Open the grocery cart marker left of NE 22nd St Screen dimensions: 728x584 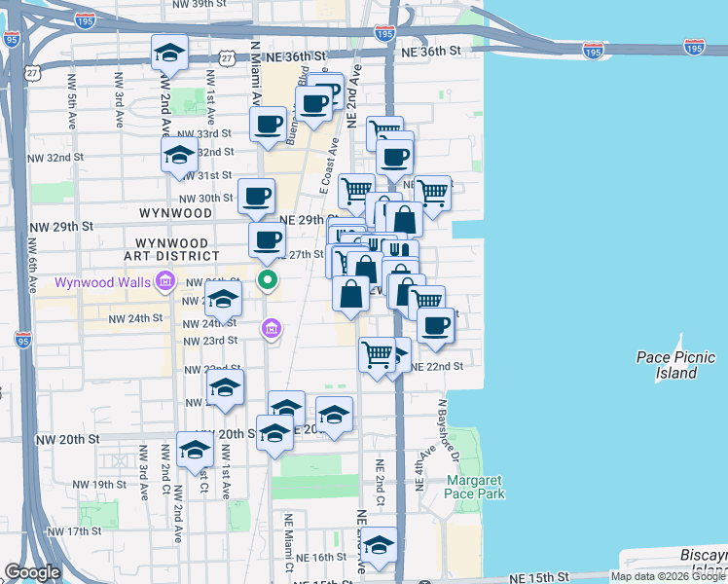coord(377,358)
